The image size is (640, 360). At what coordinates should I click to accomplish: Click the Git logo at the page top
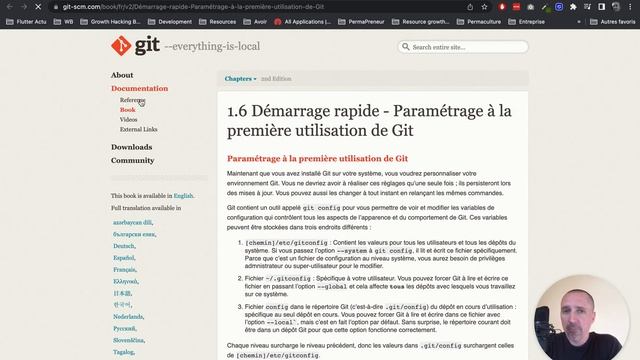pos(135,46)
